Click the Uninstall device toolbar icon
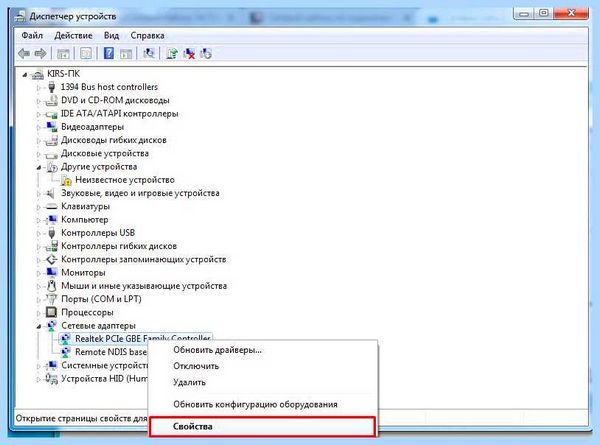This screenshot has width=600, height=445. (x=206, y=54)
